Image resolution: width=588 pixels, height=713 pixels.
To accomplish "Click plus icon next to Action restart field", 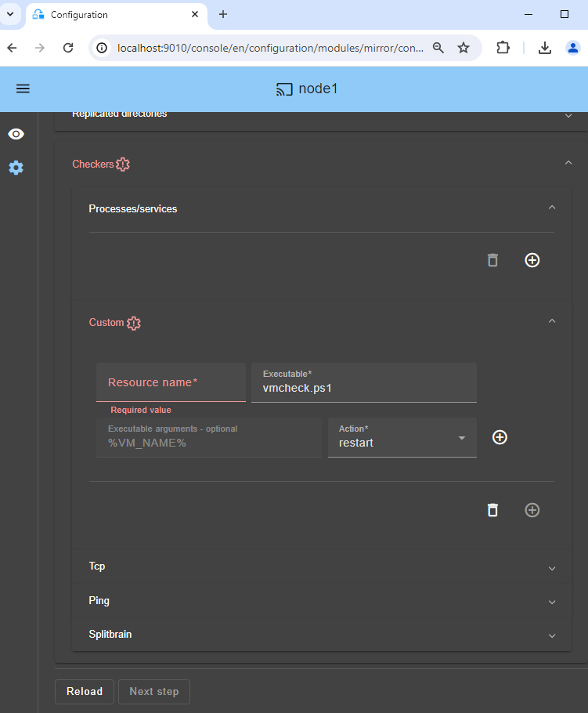I will [x=500, y=437].
